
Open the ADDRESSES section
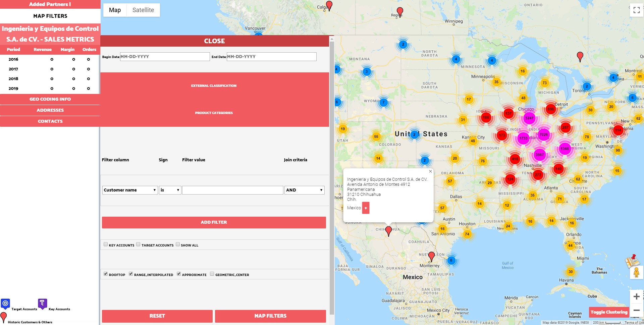point(50,110)
